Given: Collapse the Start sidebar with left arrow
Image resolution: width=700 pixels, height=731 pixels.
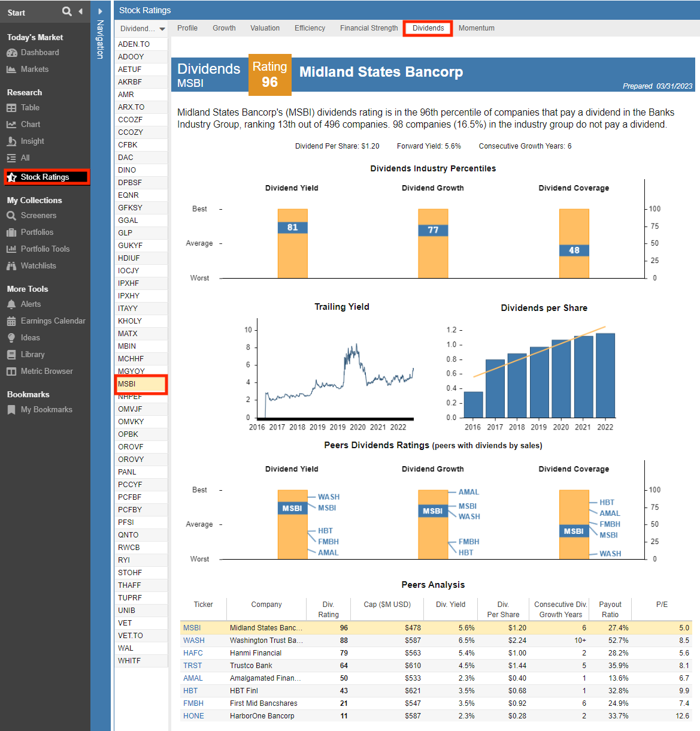Looking at the screenshot, I should (x=80, y=11).
